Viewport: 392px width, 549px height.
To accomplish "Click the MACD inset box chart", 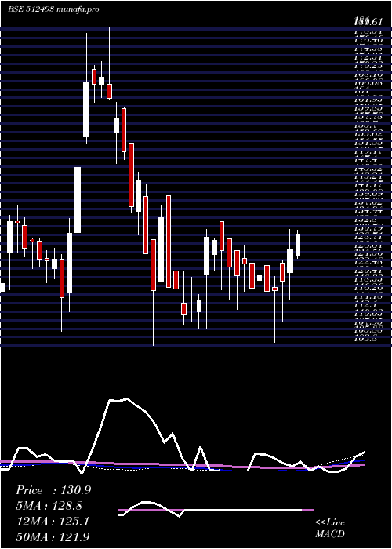I will pyautogui.click(x=216, y=510).
